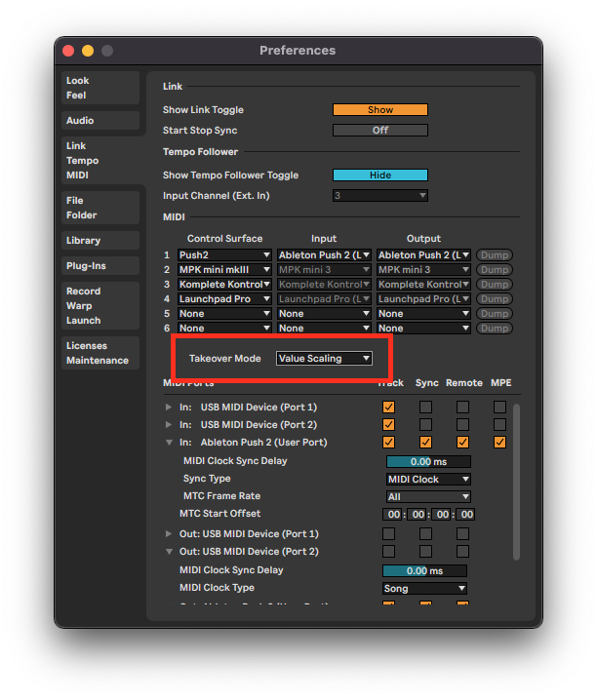Toggle the Show Link Toggle button

pos(379,110)
